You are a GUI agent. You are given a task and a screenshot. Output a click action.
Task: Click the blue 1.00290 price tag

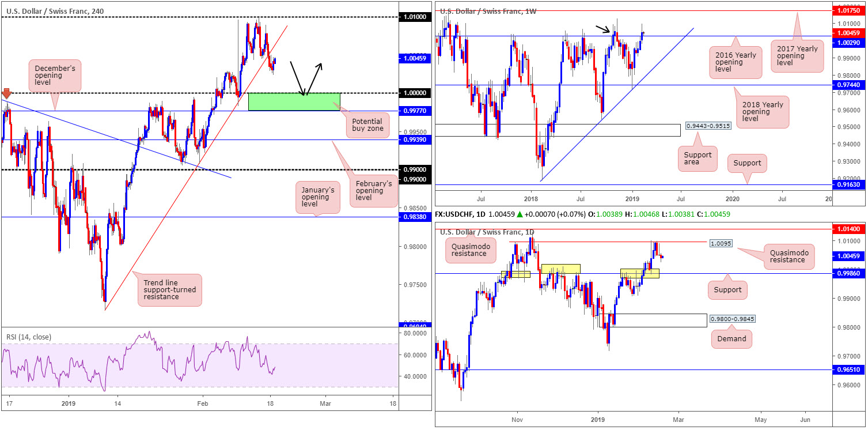coord(850,42)
